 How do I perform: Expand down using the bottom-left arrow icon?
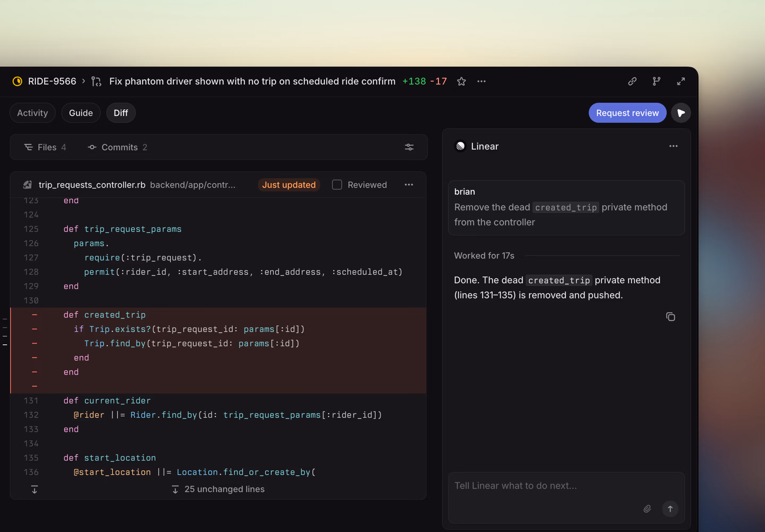pyautogui.click(x=34, y=489)
